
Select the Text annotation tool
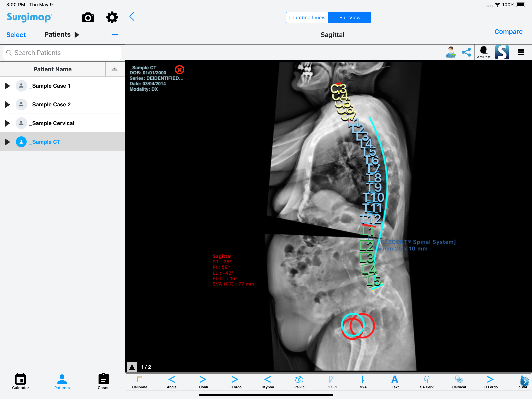tap(395, 382)
